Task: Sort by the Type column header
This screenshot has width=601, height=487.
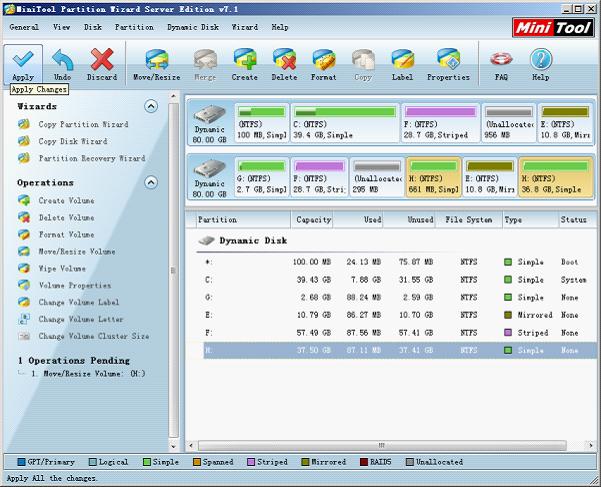Action: [530, 220]
